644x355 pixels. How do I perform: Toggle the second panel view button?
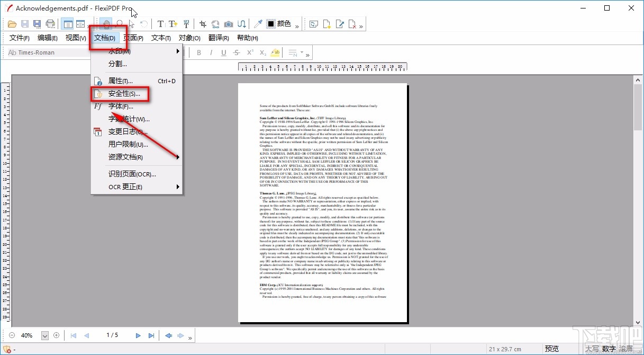point(80,24)
